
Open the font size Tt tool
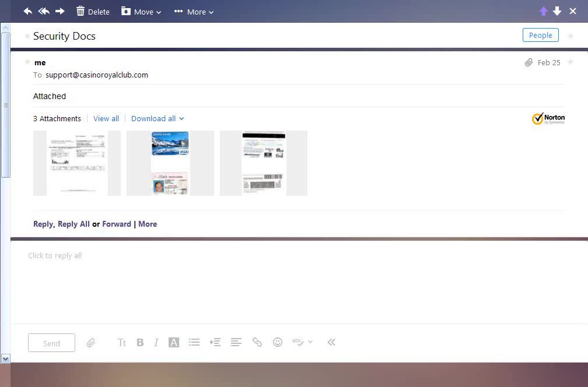tap(121, 343)
